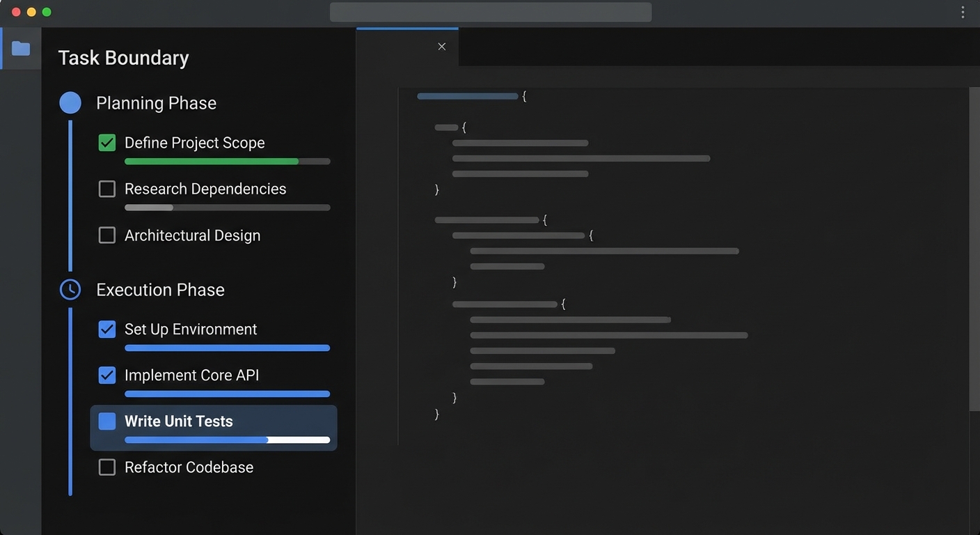The width and height of the screenshot is (980, 535).
Task: Enable the Architectural Design checkbox
Action: coord(107,235)
